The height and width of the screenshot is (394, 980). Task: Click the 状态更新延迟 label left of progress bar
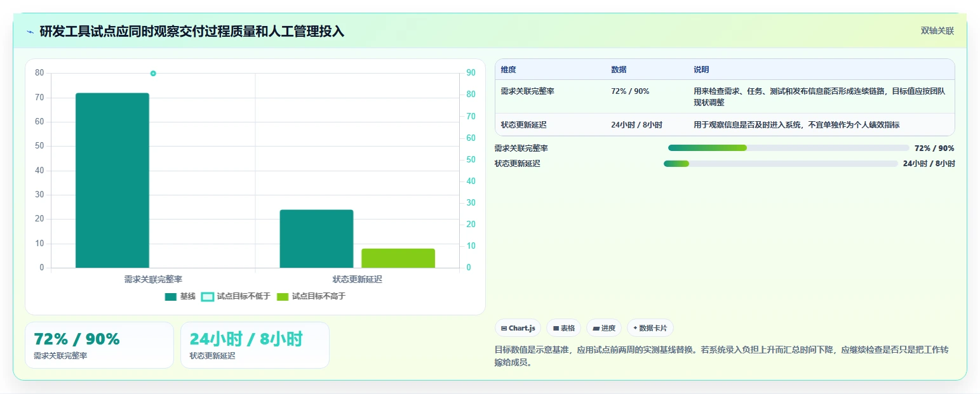518,164
